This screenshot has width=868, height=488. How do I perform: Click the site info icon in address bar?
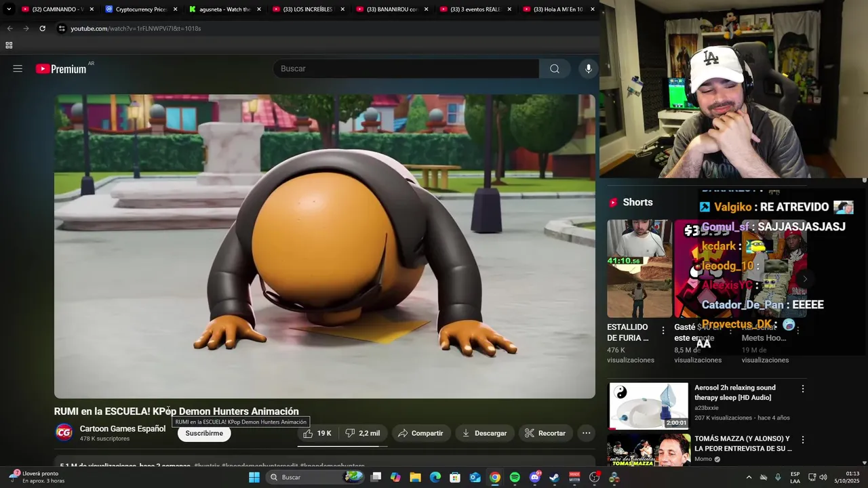tap(62, 28)
